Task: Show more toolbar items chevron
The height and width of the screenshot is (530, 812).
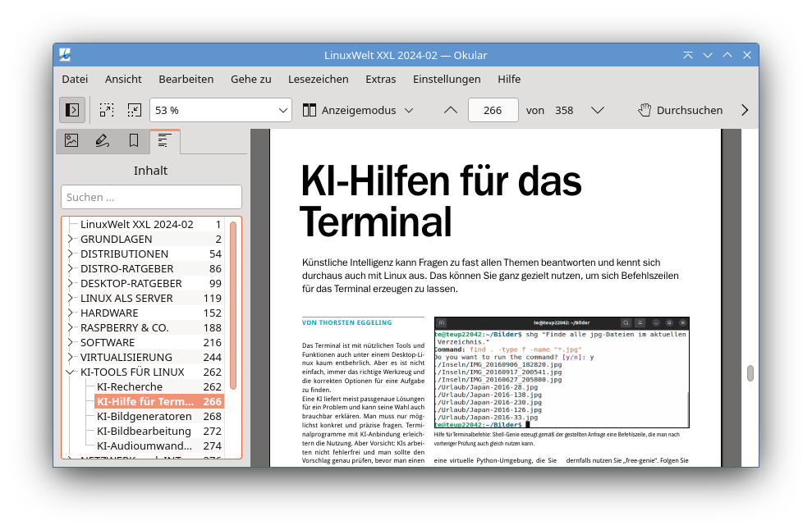Action: [x=745, y=110]
